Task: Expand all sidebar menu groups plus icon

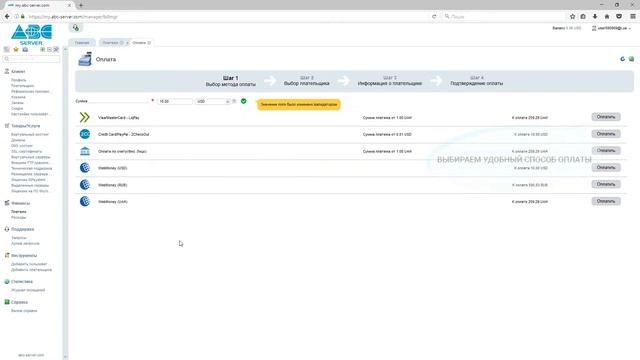Action: (42, 49)
